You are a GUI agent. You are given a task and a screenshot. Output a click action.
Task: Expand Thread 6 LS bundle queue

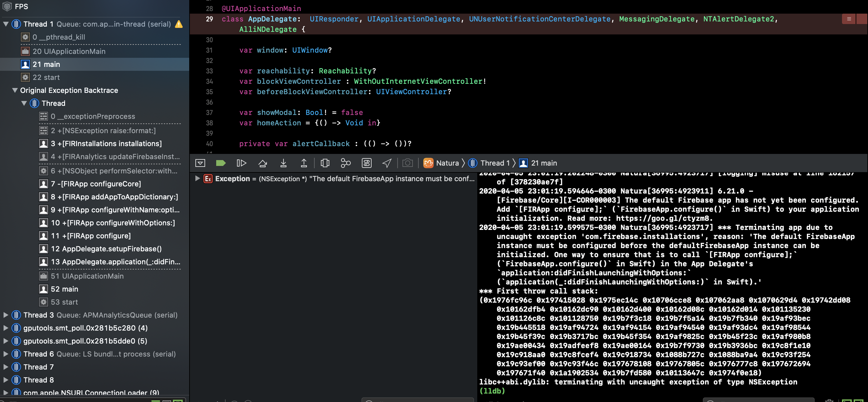coord(6,354)
